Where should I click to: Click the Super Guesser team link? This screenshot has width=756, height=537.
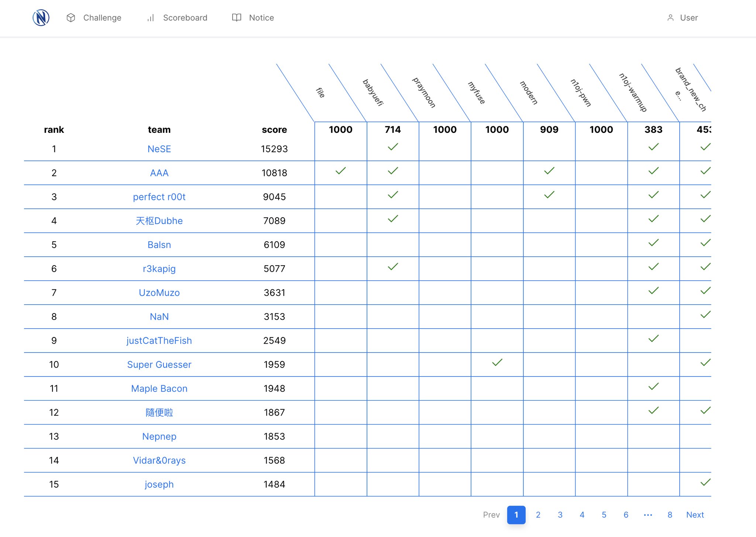point(159,364)
